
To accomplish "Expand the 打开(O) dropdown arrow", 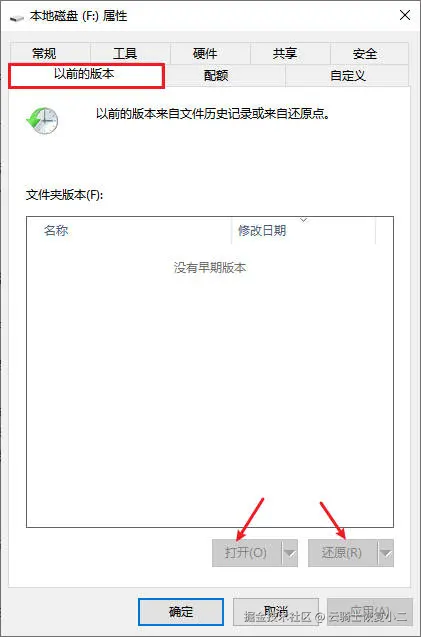I will 290,553.
